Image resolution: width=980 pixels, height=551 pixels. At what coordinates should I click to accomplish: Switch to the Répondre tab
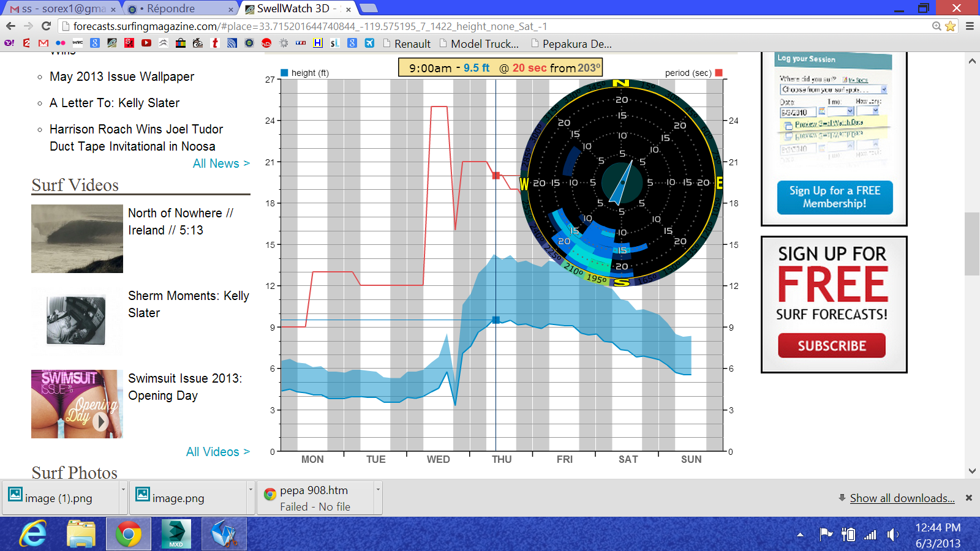tap(178, 9)
